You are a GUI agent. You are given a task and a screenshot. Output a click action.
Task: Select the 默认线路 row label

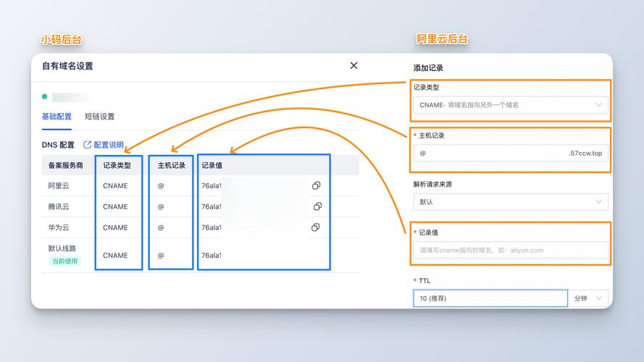pos(62,248)
